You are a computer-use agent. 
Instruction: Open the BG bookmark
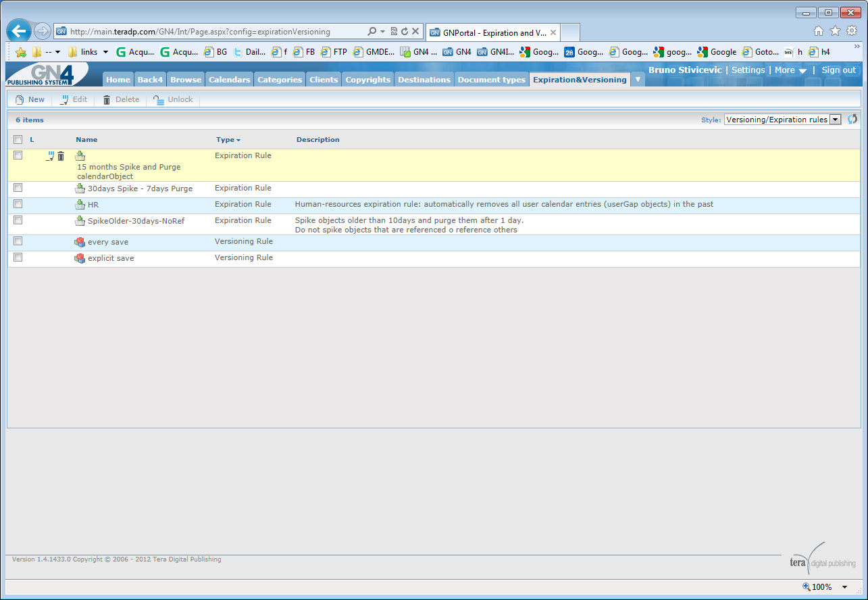(215, 52)
